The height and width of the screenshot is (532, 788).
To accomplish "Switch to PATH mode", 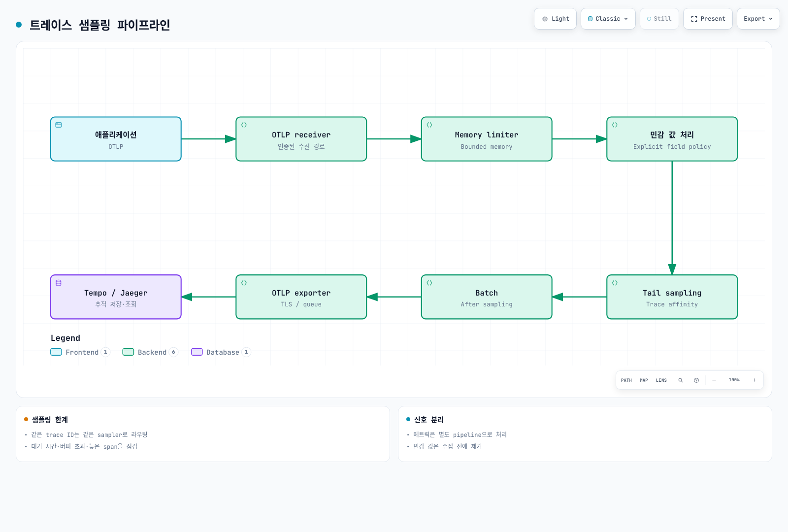I will tap(626, 380).
